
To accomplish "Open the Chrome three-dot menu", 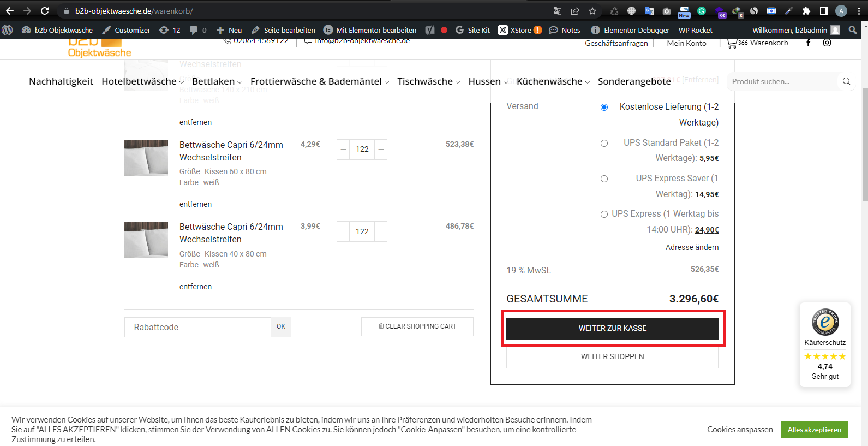I will 859,11.
